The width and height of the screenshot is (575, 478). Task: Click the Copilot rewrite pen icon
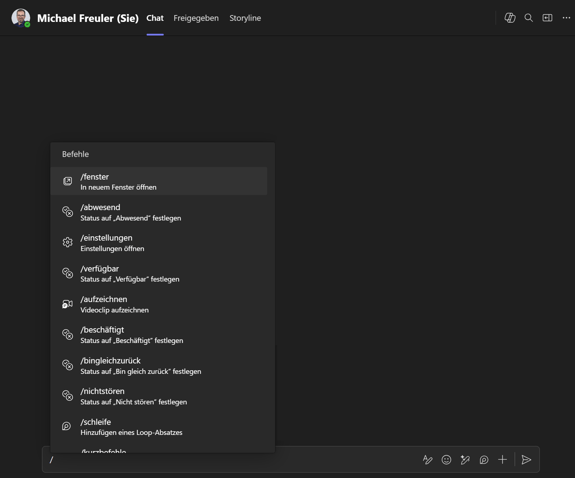pyautogui.click(x=465, y=460)
